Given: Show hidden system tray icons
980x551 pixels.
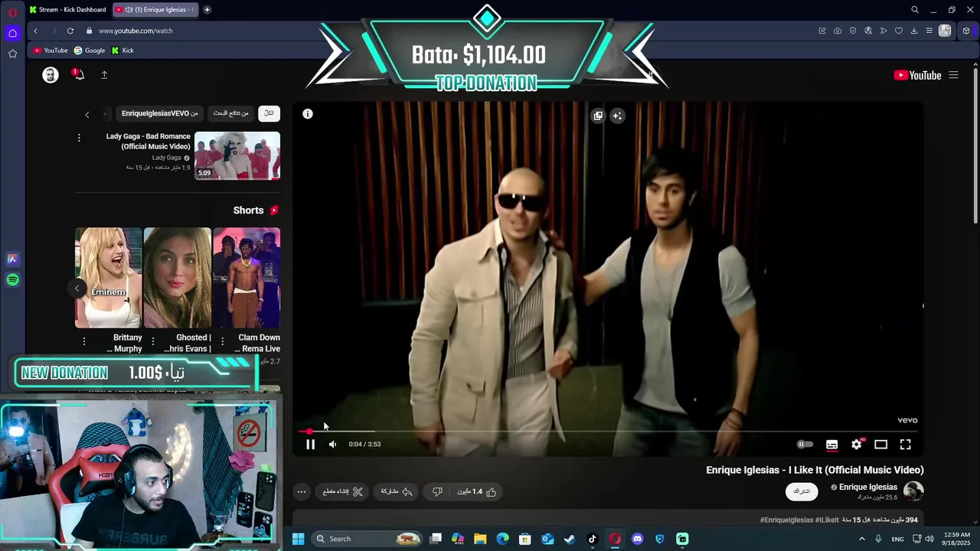Looking at the screenshot, I should [861, 539].
